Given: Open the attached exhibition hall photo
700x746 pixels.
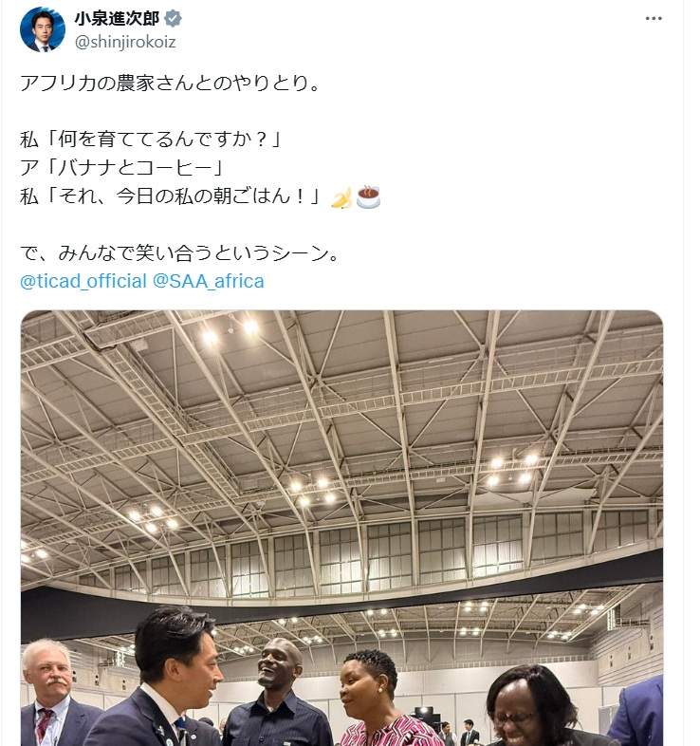Looking at the screenshot, I should pos(341,528).
